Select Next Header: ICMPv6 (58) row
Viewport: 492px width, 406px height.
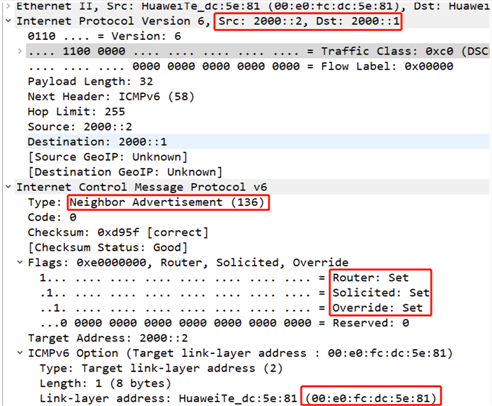[x=111, y=96]
